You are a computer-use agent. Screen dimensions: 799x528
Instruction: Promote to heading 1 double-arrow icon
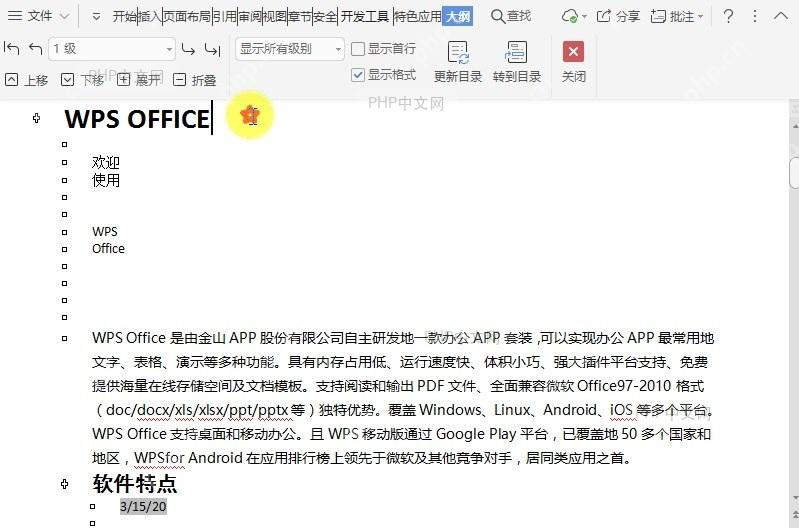11,48
